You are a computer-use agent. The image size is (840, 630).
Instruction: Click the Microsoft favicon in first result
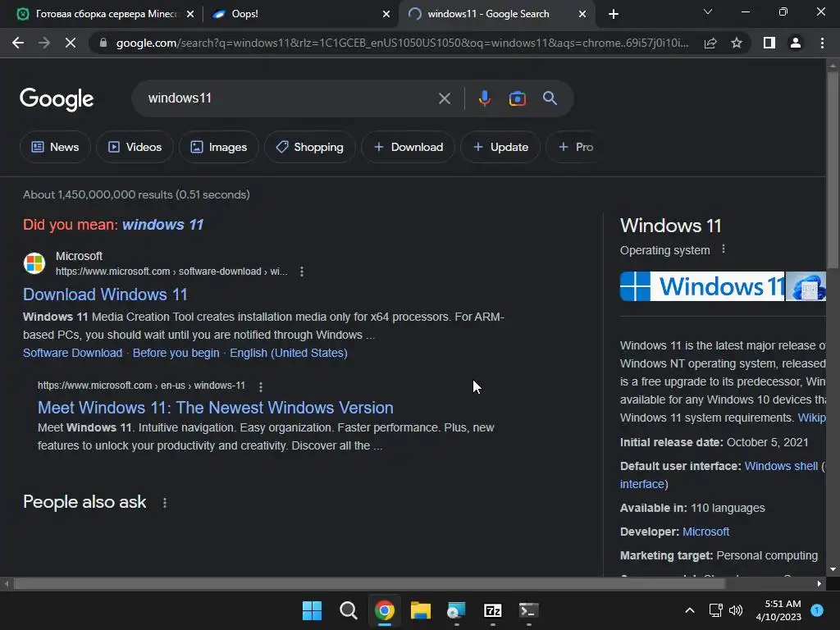coord(34,263)
